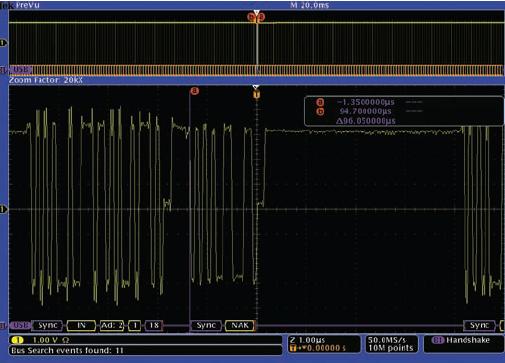Click the '1.00 V' vertical scale readout

46,340
